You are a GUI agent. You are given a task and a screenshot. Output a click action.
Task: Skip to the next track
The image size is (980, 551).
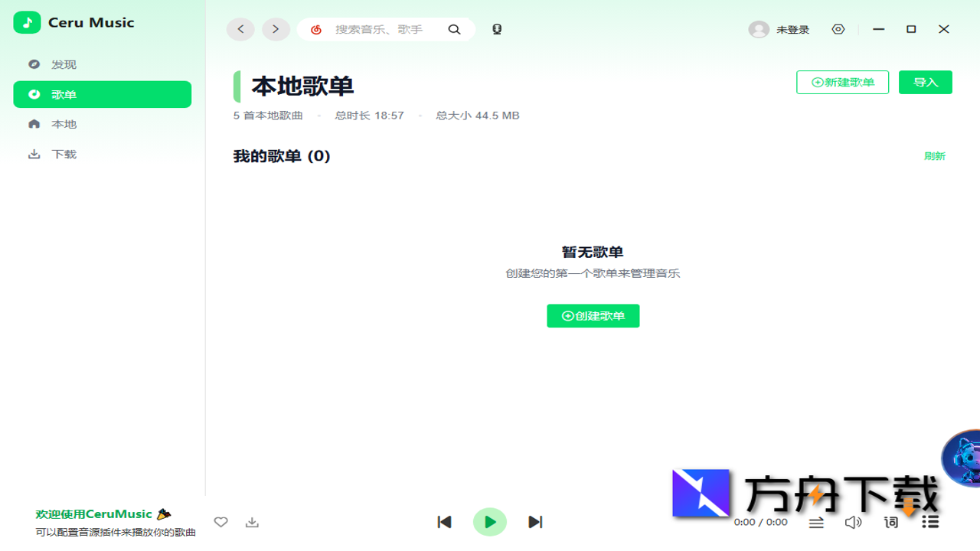pyautogui.click(x=535, y=522)
